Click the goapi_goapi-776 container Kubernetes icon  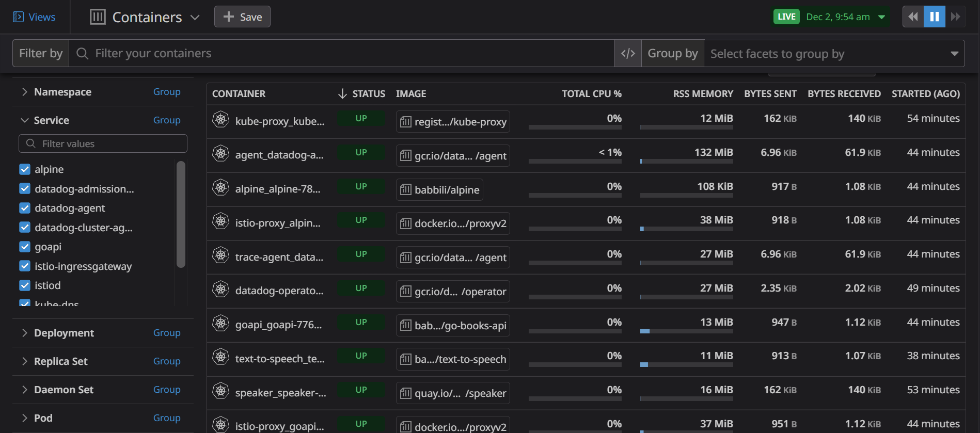pos(221,323)
